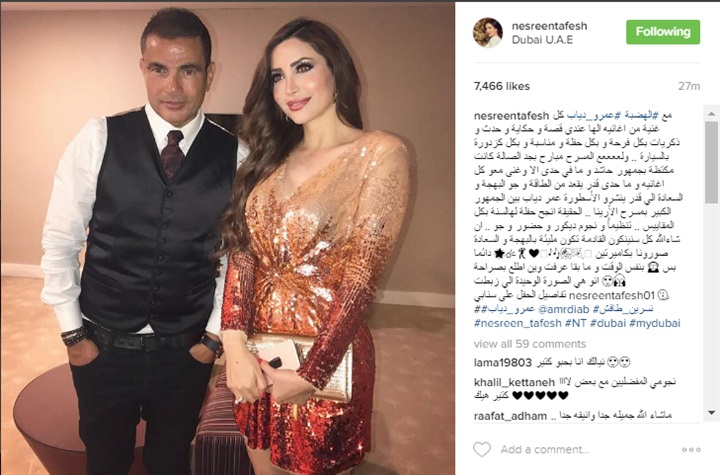Screen dimensions: 720x475
Task: Click the nesreentafesh profile avatar
Action: [488, 33]
